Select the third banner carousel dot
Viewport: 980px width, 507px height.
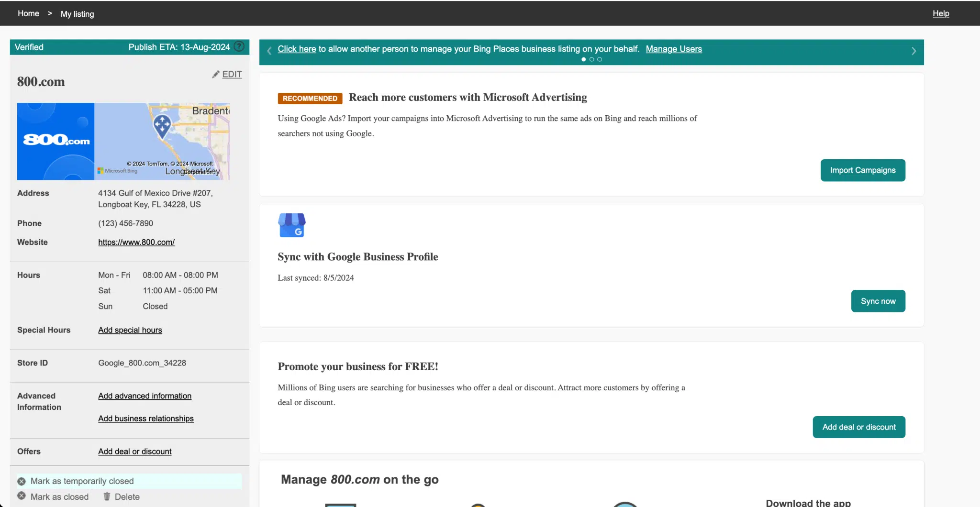coord(600,59)
